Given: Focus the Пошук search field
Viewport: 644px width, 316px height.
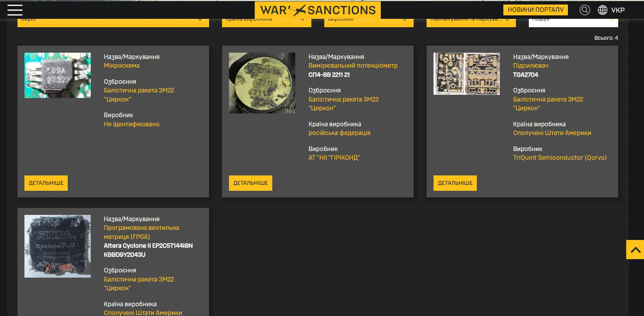Looking at the screenshot, I should pos(573,22).
